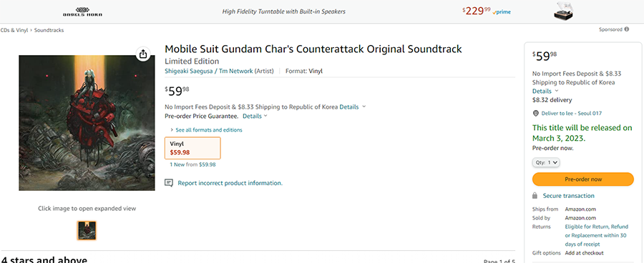Viewport: 644px width, 263px height.
Task: Click the Pre-order now button
Action: tap(582, 179)
